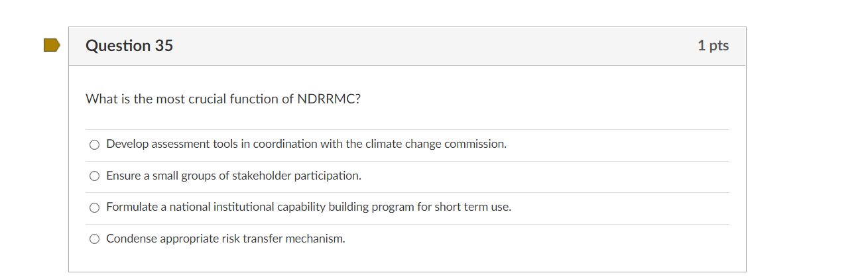Click the question text about NDRRMC's crucial function
Image resolution: width=868 pixels, height=279 pixels.
point(223,99)
